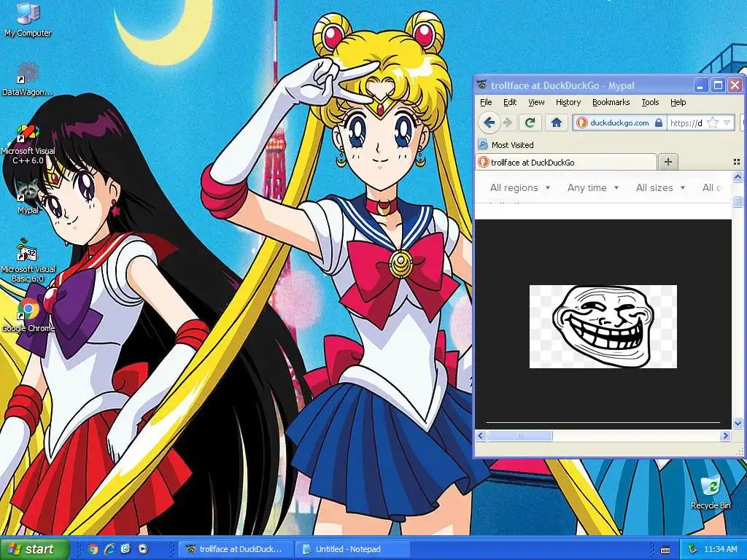Switch to Untitled - Notepad taskbar button
747x560 pixels.
pos(352,549)
